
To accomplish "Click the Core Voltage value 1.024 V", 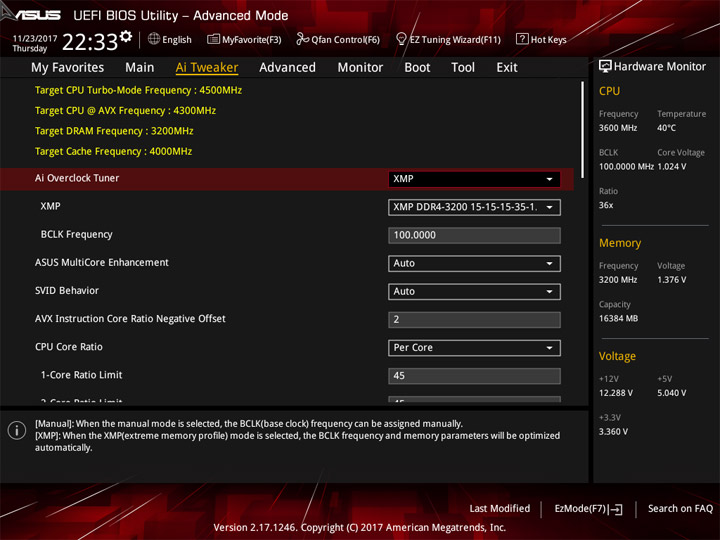I will coord(672,167).
